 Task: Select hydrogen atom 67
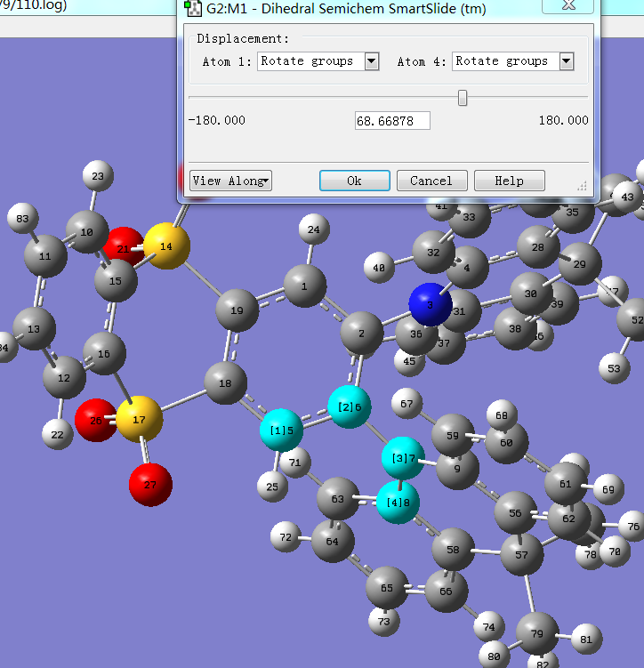pyautogui.click(x=407, y=403)
